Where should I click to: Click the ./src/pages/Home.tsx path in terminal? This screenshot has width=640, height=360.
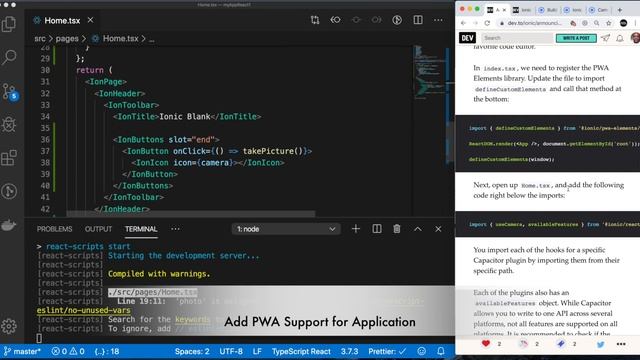pyautogui.click(x=153, y=292)
